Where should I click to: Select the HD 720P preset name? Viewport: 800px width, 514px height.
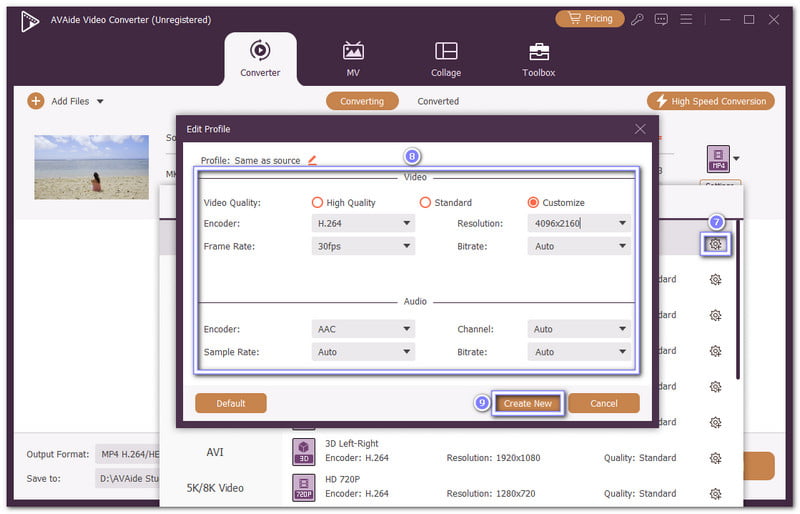(342, 479)
